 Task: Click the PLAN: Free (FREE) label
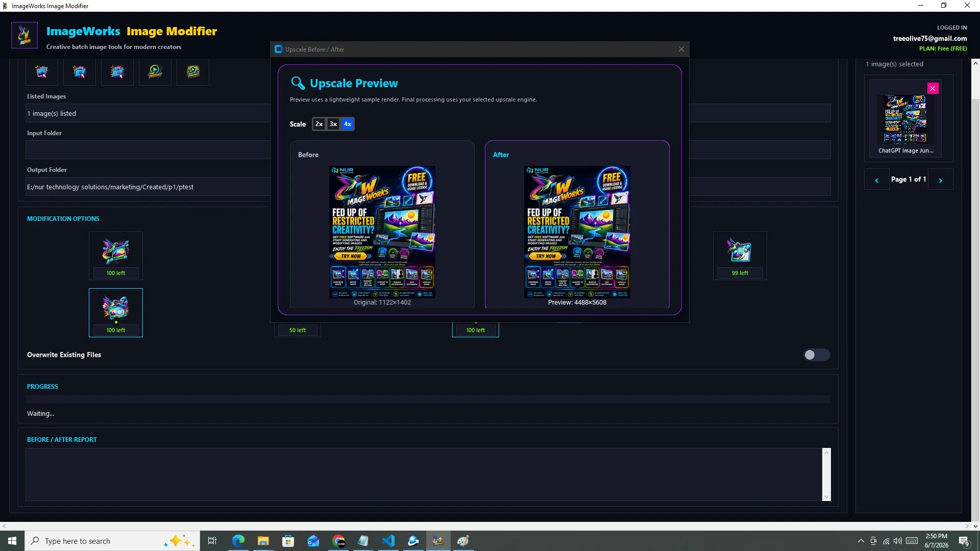(x=943, y=48)
